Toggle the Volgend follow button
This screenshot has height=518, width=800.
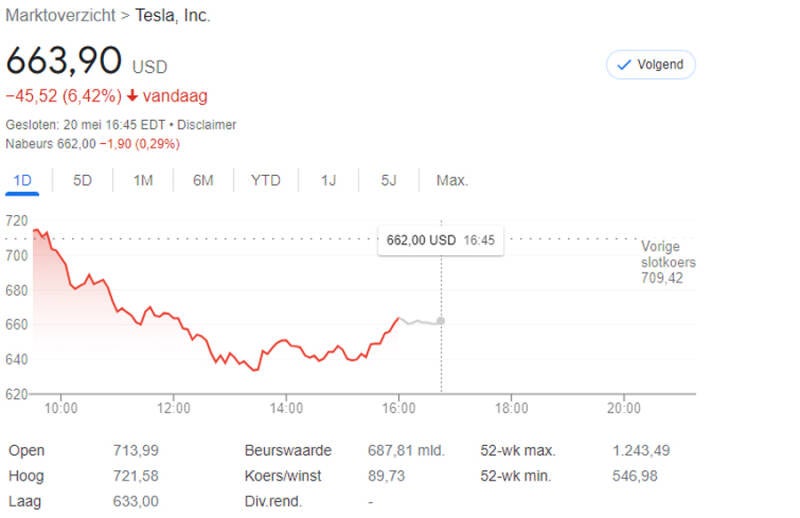pyautogui.click(x=650, y=65)
